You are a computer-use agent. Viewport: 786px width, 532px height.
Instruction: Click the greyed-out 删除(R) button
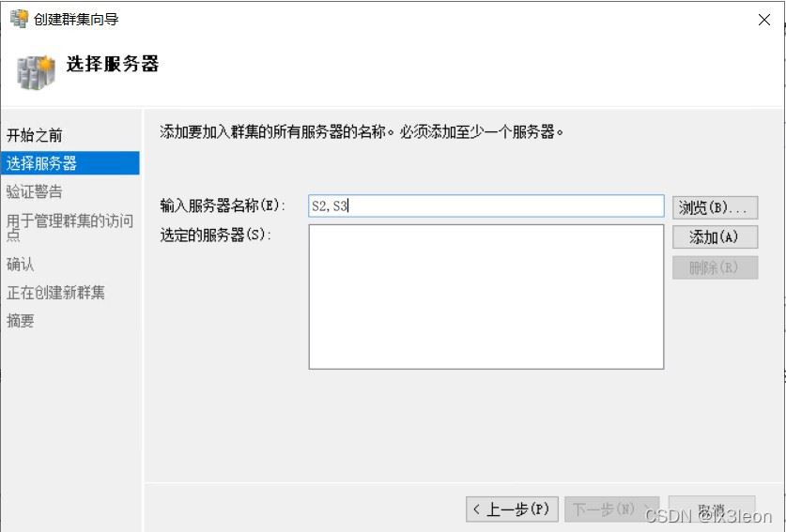(715, 267)
